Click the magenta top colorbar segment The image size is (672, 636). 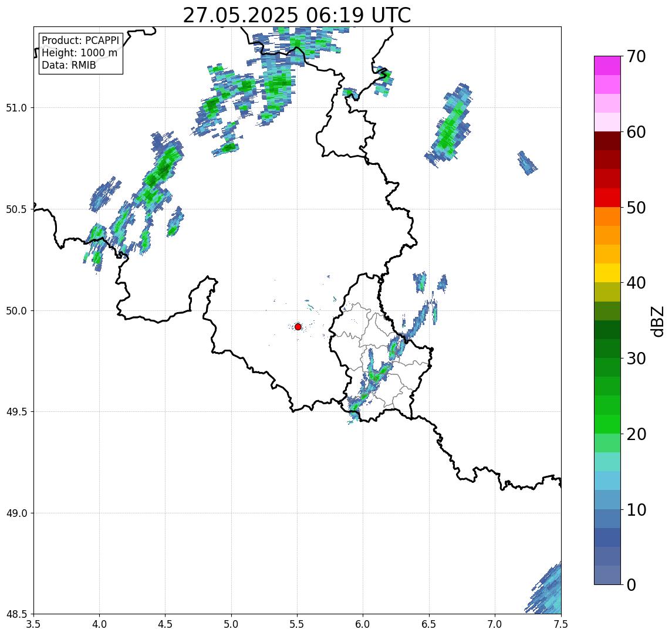point(607,66)
